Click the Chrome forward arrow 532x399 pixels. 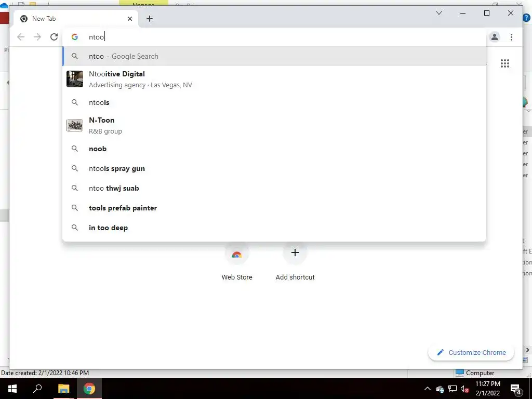[x=37, y=37]
